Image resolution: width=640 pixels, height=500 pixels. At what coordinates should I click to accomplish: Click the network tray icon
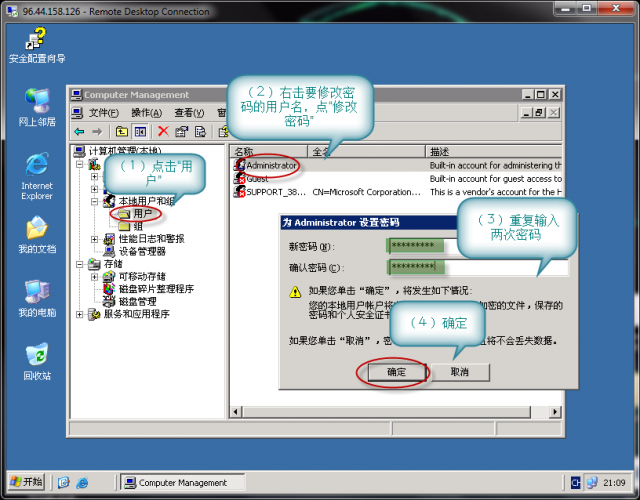tap(592, 483)
